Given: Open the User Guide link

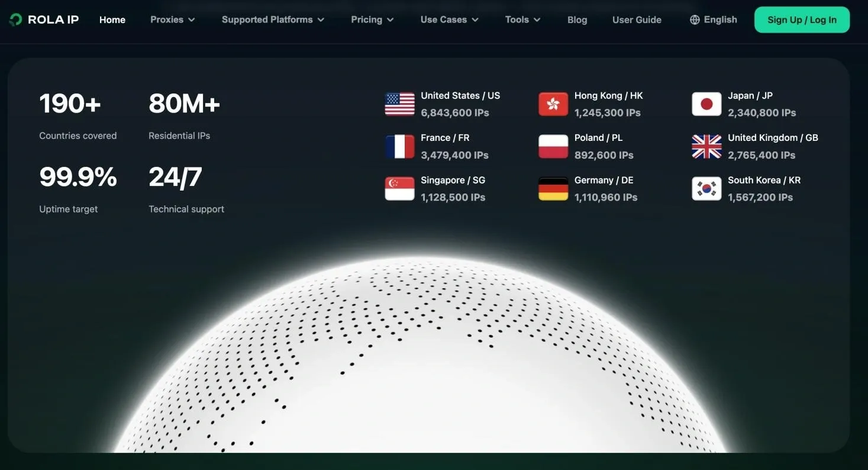Looking at the screenshot, I should tap(637, 20).
